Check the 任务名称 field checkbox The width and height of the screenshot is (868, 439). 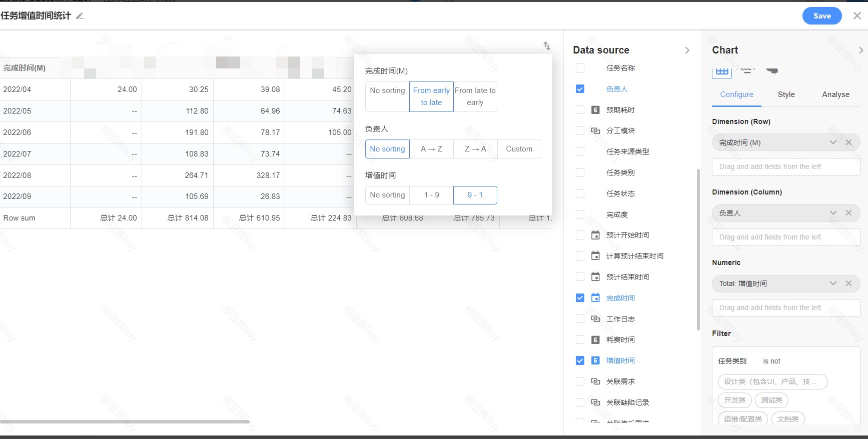[580, 68]
